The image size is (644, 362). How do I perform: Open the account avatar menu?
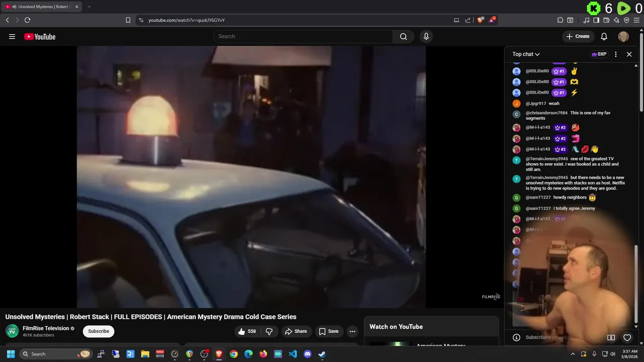click(x=623, y=36)
